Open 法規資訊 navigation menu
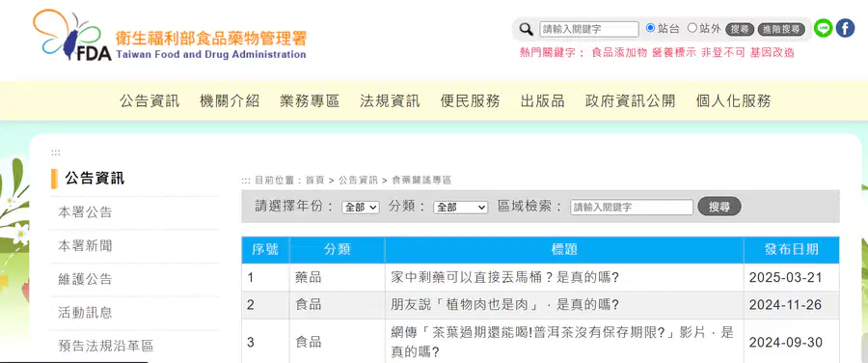The width and height of the screenshot is (868, 363). [390, 100]
